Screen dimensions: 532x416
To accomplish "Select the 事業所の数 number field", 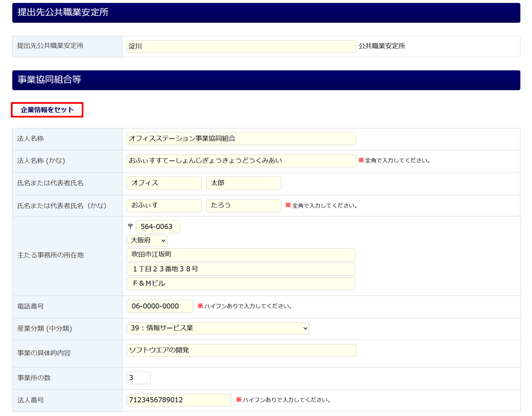I will 139,378.
